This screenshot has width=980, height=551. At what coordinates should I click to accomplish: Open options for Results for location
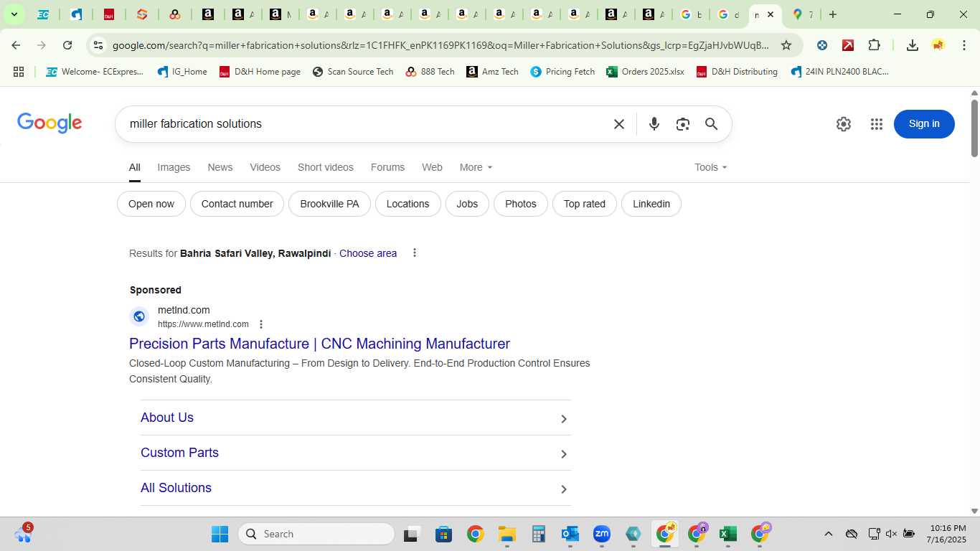point(414,253)
